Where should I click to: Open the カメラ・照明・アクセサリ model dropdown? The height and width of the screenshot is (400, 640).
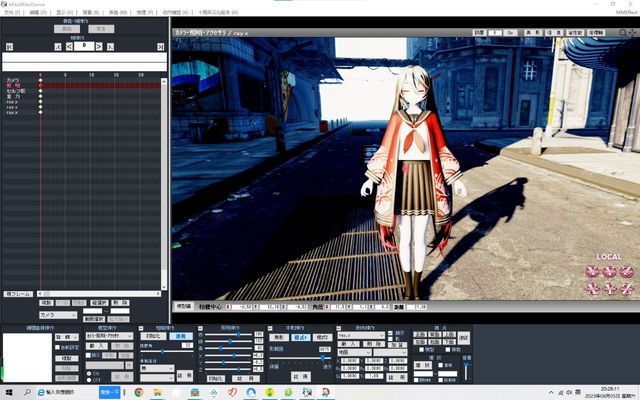109,336
